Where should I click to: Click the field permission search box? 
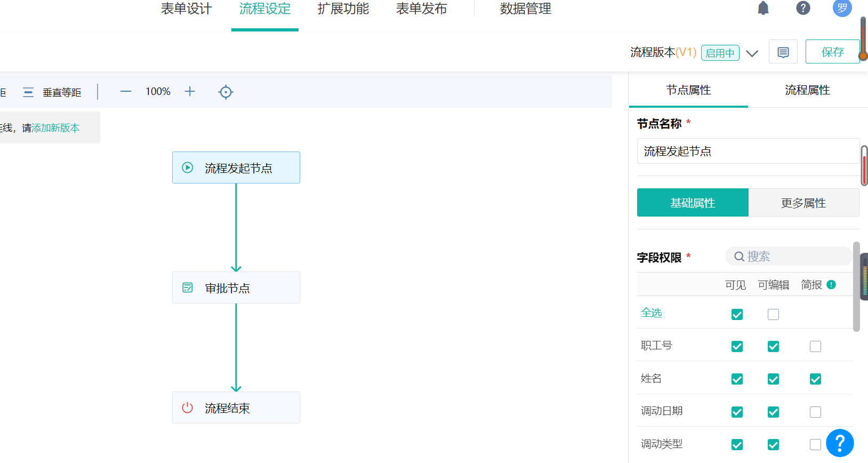[788, 257]
